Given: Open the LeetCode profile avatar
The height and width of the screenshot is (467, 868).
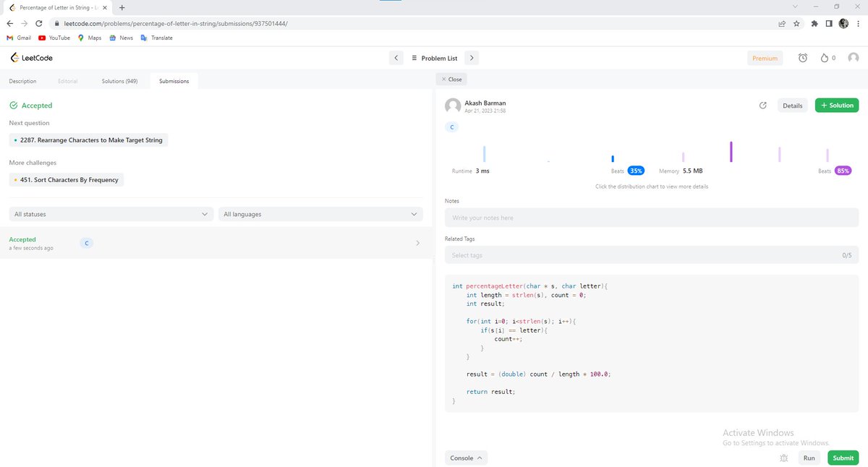Looking at the screenshot, I should (853, 58).
